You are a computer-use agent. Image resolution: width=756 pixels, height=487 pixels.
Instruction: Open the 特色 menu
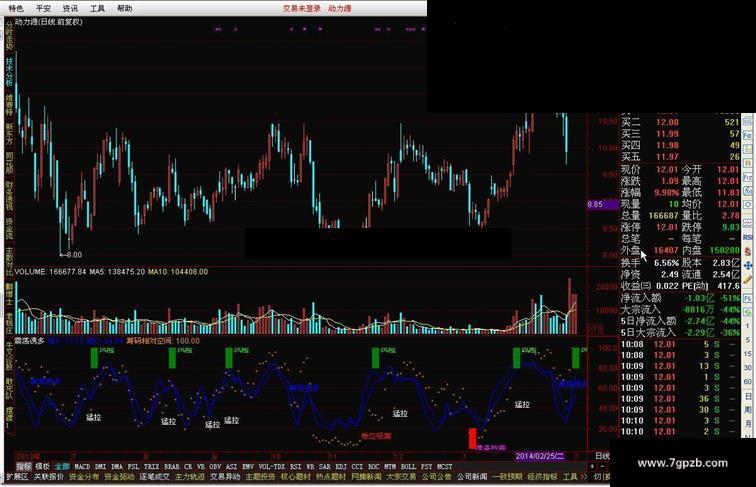coord(16,8)
